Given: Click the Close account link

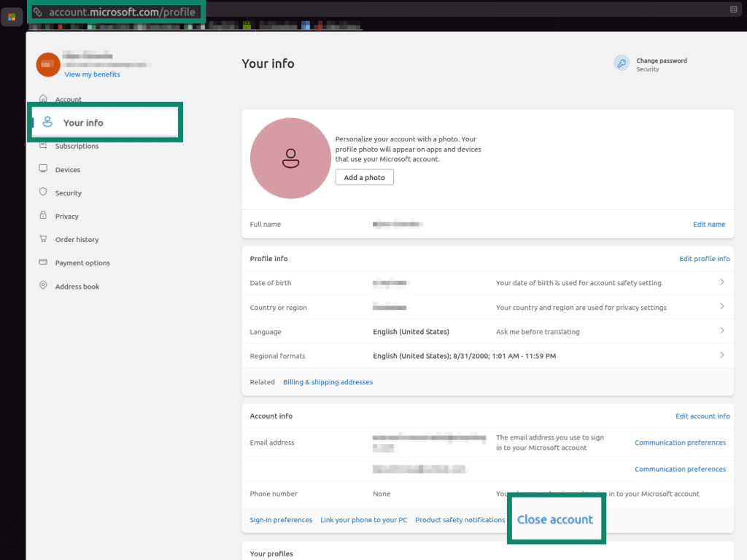Looking at the screenshot, I should tap(555, 519).
